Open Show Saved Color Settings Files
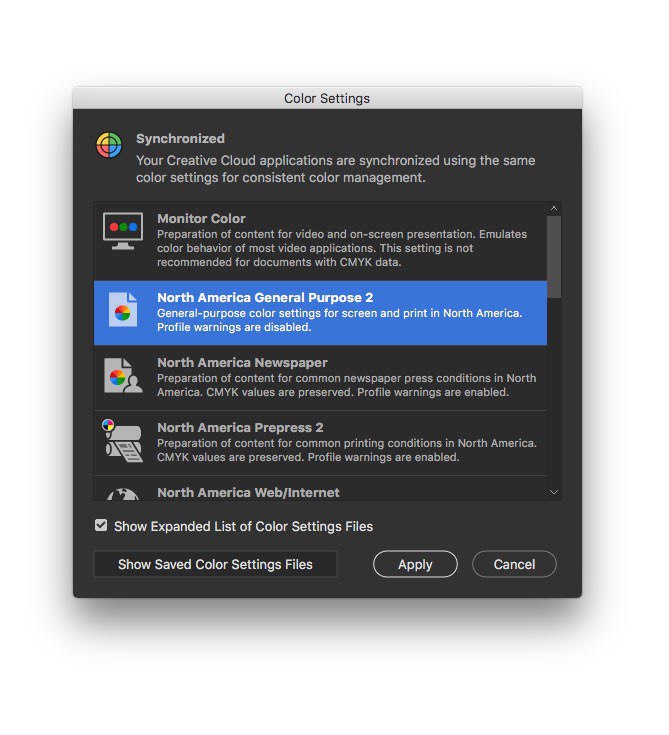This screenshot has width=669, height=735. coord(215,564)
